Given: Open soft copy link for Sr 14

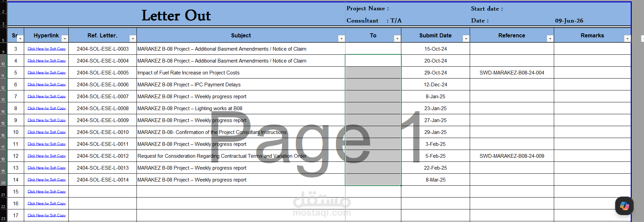Looking at the screenshot, I should (47, 180).
